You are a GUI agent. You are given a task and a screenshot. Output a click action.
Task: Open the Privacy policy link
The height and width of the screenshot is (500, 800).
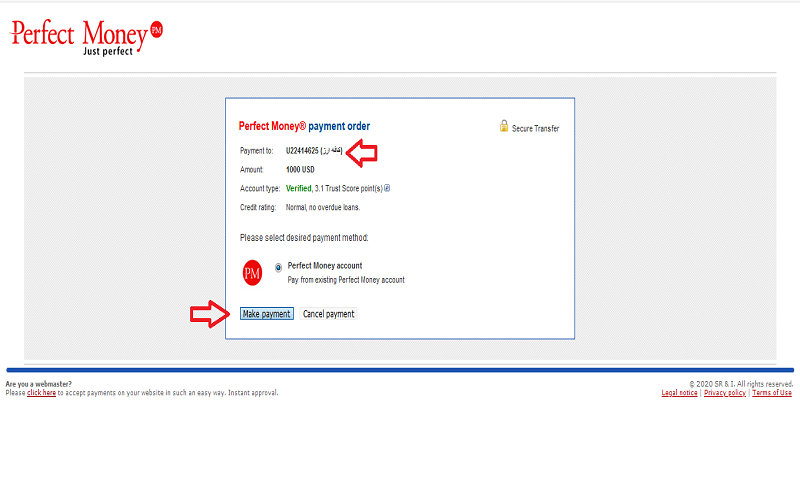coord(724,392)
